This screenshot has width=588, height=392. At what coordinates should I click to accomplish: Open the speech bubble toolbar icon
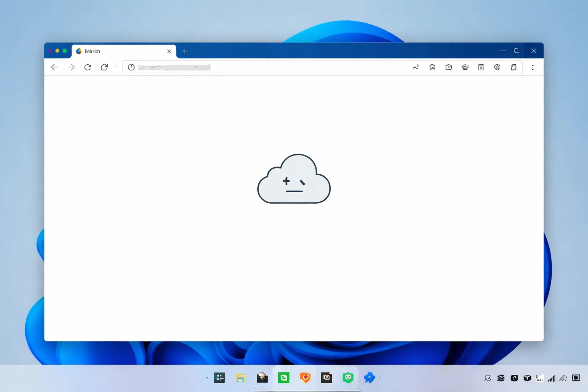[x=432, y=67]
